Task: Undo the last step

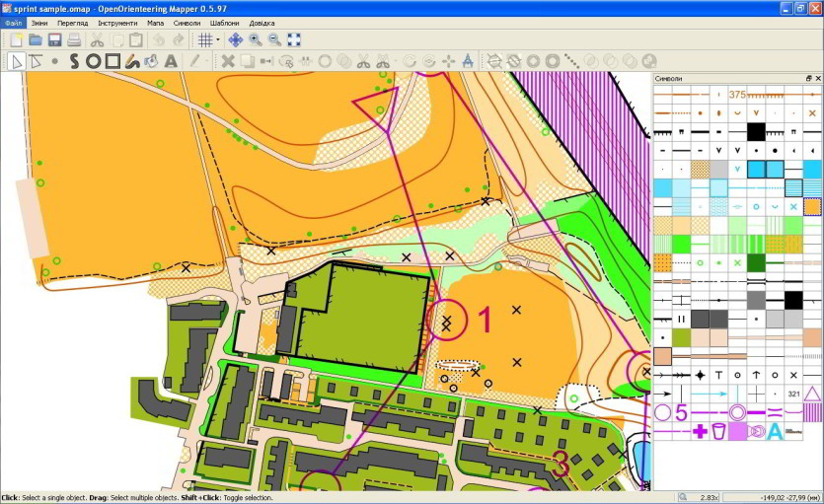Action: pos(159,39)
